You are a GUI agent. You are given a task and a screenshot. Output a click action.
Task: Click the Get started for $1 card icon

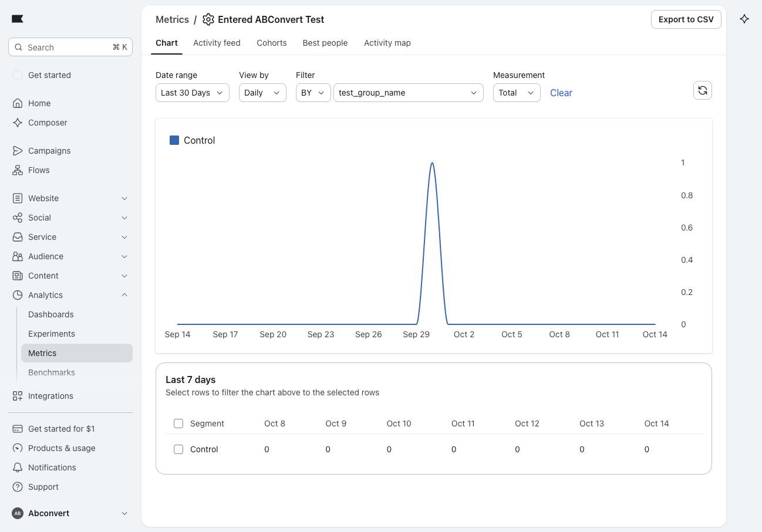(x=18, y=429)
